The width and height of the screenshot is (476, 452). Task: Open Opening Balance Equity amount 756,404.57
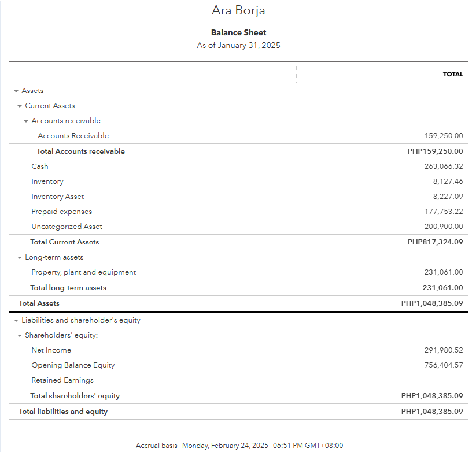click(x=444, y=365)
